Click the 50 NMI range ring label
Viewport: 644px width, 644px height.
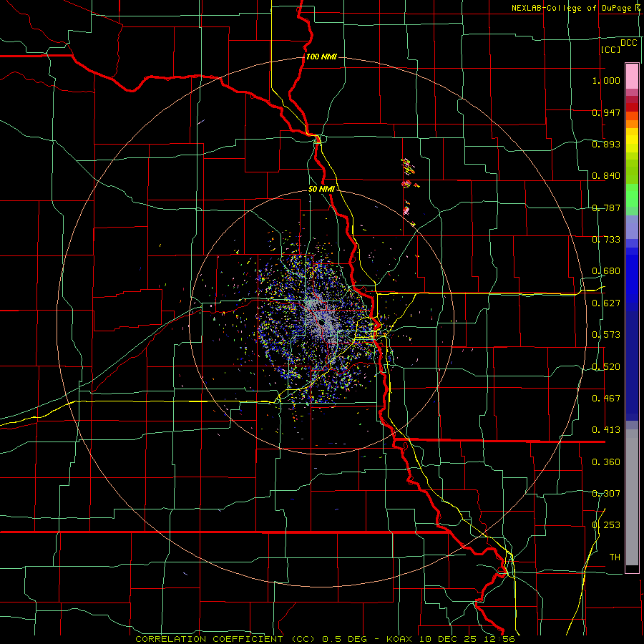pos(321,189)
